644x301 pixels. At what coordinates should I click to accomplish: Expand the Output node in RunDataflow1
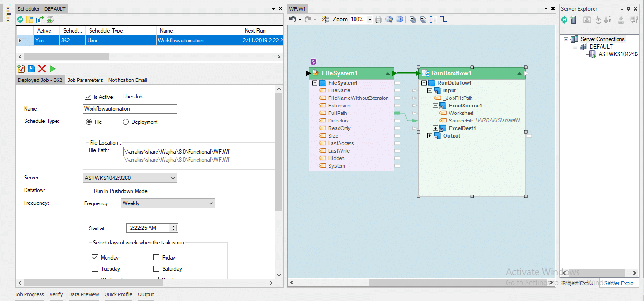[x=430, y=136]
